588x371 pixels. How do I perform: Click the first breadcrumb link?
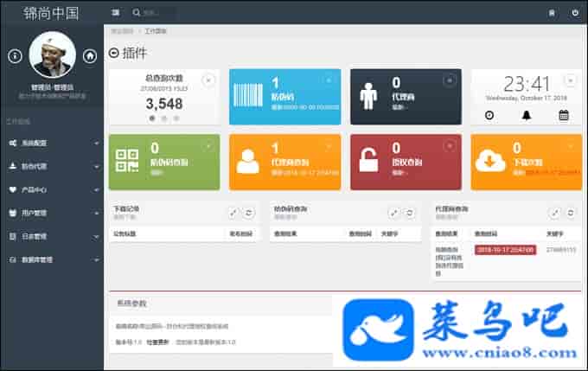(x=122, y=31)
